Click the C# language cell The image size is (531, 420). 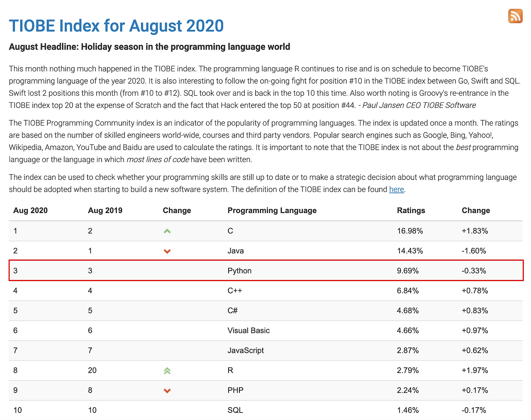click(x=232, y=311)
